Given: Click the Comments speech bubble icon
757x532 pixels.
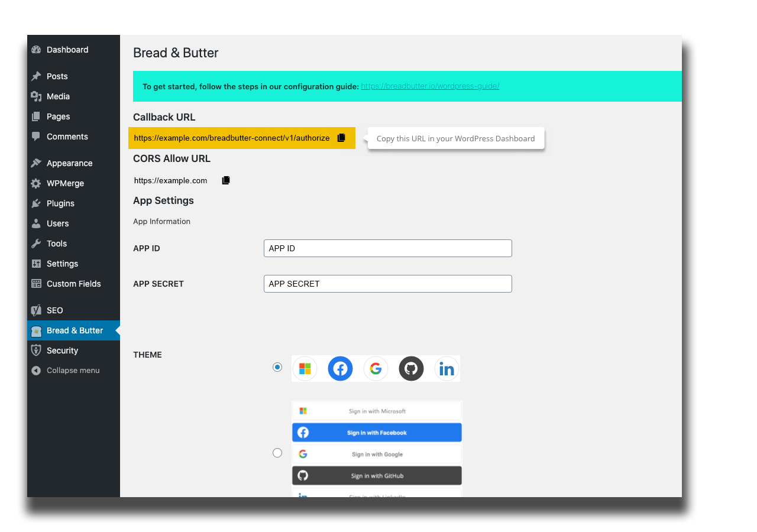Looking at the screenshot, I should tap(36, 137).
